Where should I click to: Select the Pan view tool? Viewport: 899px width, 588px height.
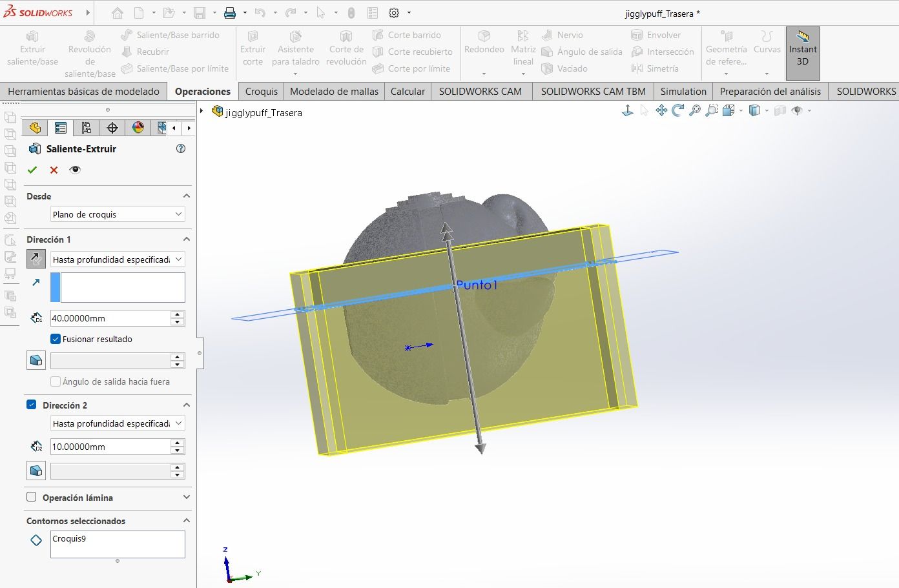click(x=661, y=111)
